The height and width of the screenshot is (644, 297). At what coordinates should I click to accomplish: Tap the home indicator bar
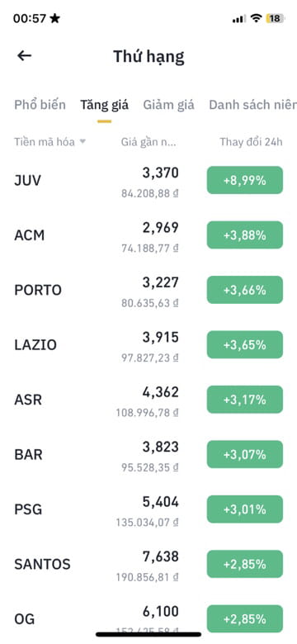point(148,635)
